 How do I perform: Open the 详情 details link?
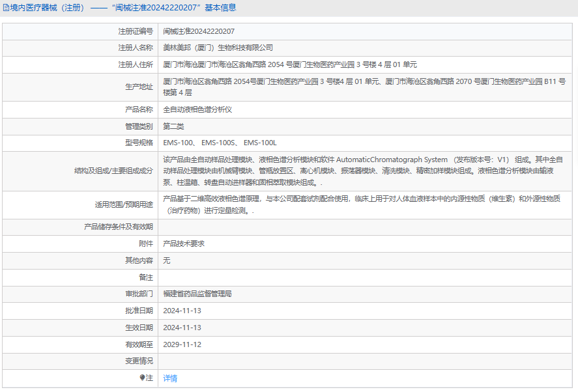[x=170, y=378]
